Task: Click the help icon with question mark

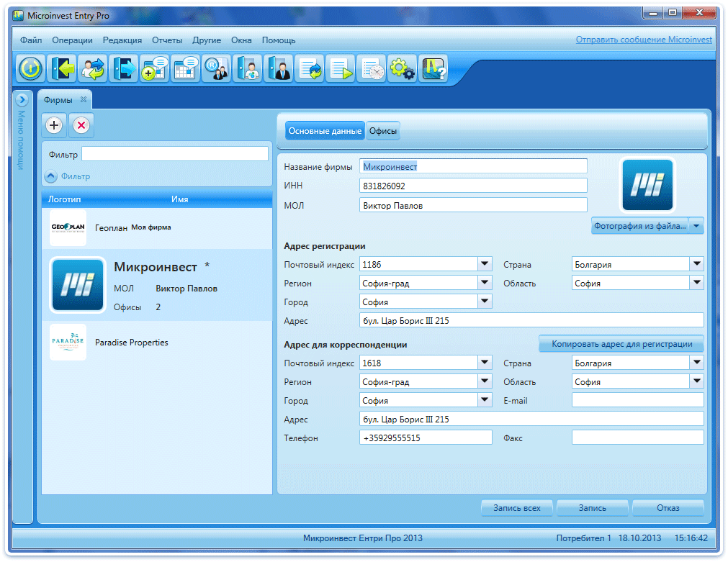Action: tap(433, 68)
